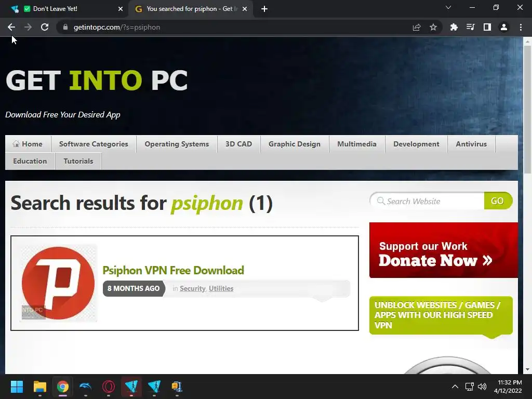532x399 pixels.
Task: Click the Unblock Websites VPN banner
Action: pyautogui.click(x=441, y=315)
